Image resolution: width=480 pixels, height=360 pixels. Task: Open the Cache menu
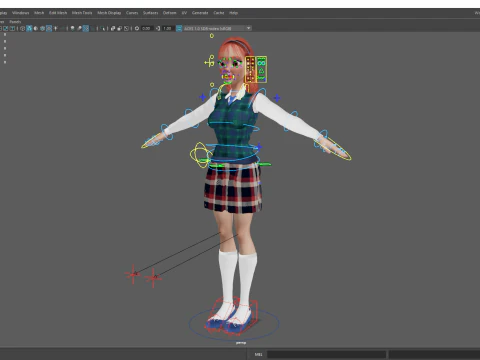point(219,13)
